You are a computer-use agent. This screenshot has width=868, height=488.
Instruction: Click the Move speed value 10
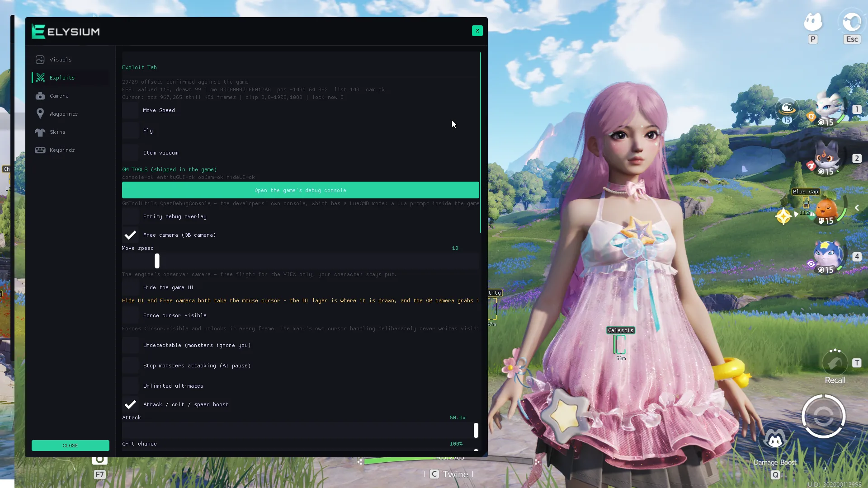pos(455,248)
